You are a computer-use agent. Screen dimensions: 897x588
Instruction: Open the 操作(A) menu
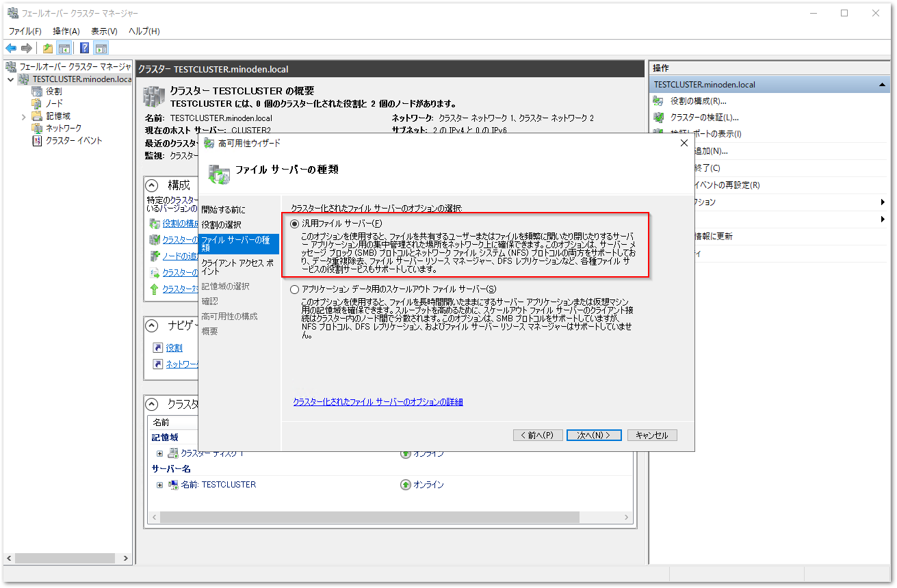[66, 31]
